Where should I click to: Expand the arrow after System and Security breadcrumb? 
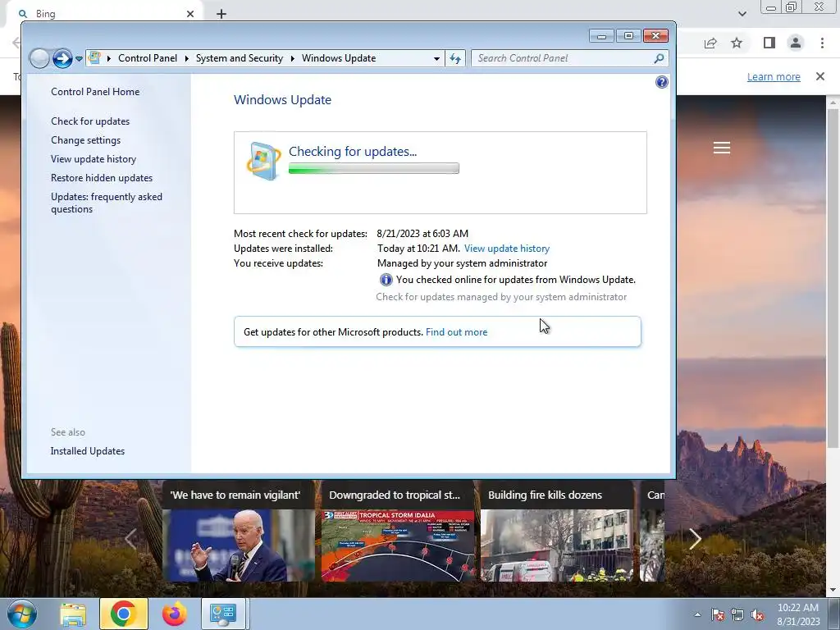click(293, 58)
